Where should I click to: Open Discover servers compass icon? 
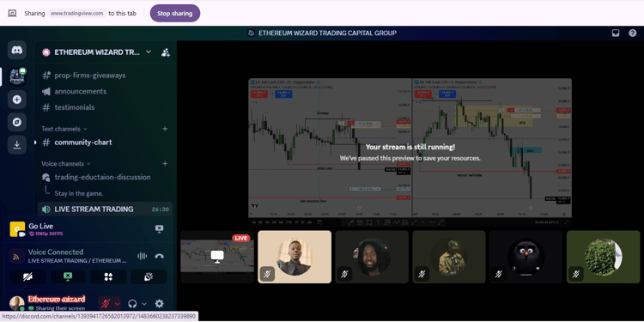tap(17, 122)
